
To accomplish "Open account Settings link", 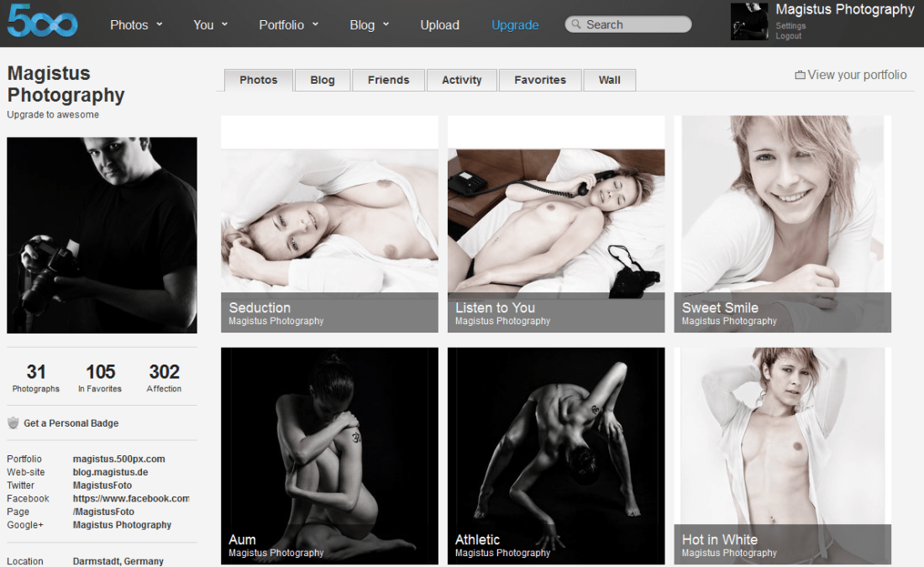I will click(790, 26).
